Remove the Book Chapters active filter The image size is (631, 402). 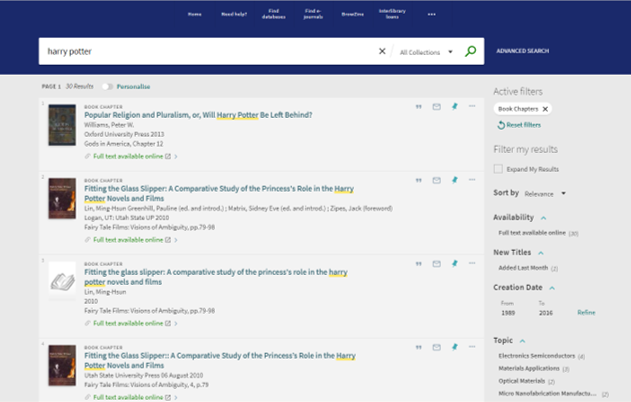pos(546,108)
